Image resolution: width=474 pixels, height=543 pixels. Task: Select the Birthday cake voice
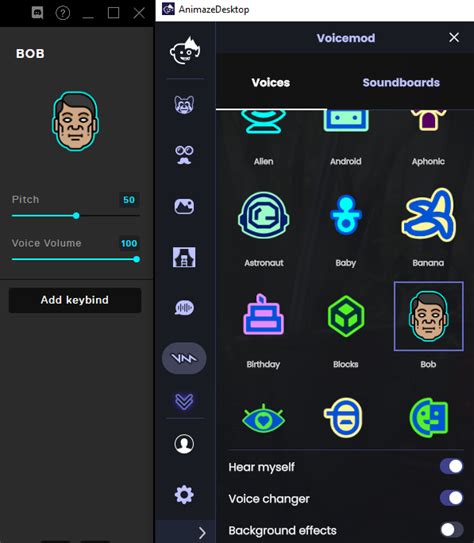pos(263,314)
